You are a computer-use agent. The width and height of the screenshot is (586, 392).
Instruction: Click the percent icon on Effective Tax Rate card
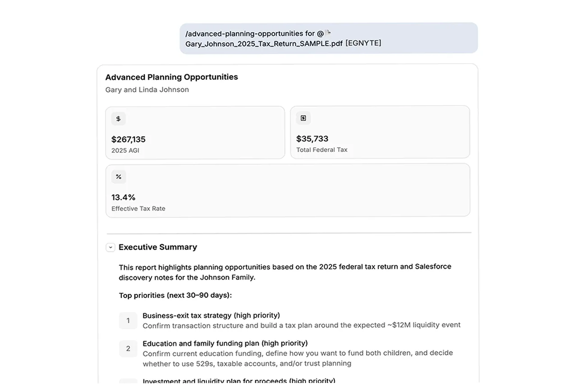[119, 177]
